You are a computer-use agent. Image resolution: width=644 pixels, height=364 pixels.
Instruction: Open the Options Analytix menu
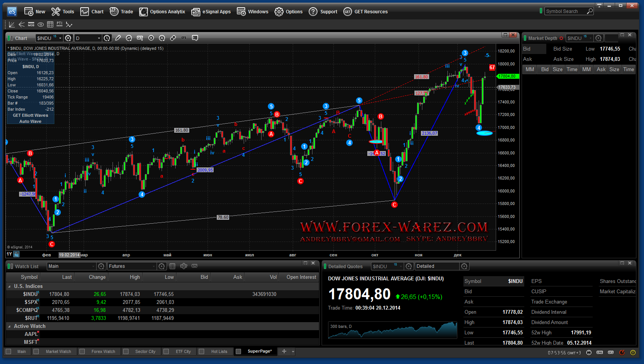162,12
